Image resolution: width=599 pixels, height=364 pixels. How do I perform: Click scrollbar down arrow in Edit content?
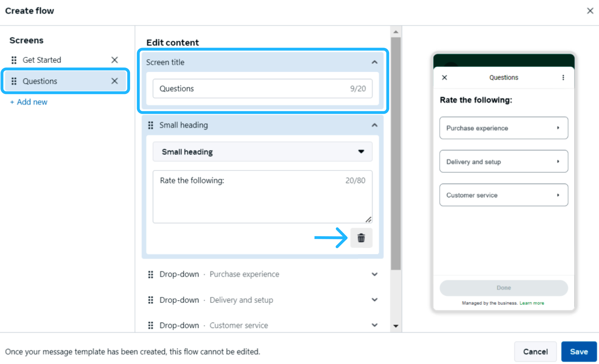(x=396, y=326)
